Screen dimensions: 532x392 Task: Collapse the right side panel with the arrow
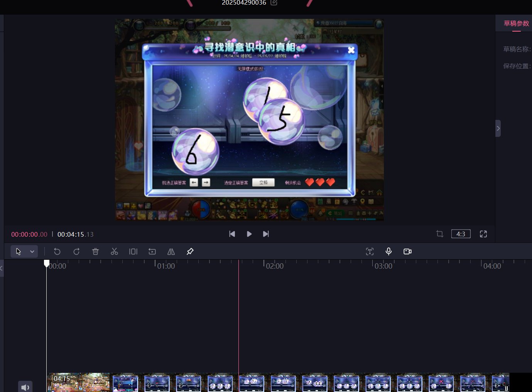point(498,128)
